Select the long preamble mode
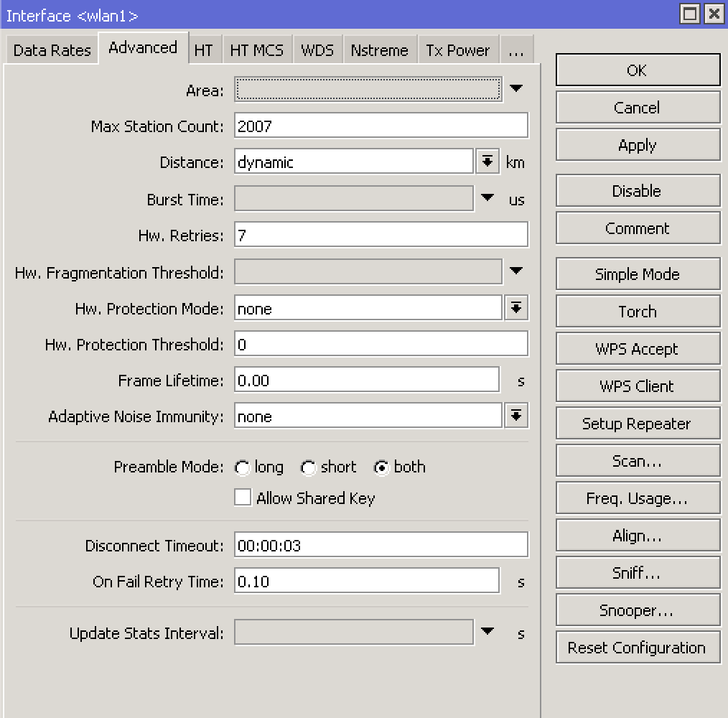728x718 pixels. point(242,467)
